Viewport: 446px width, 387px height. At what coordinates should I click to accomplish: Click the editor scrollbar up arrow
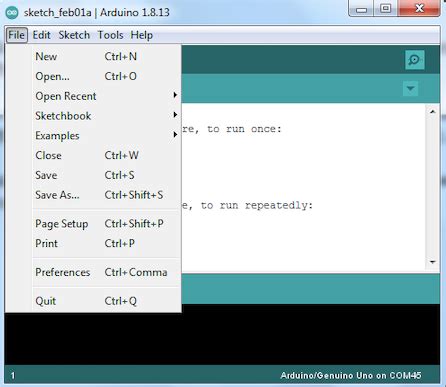pyautogui.click(x=432, y=112)
